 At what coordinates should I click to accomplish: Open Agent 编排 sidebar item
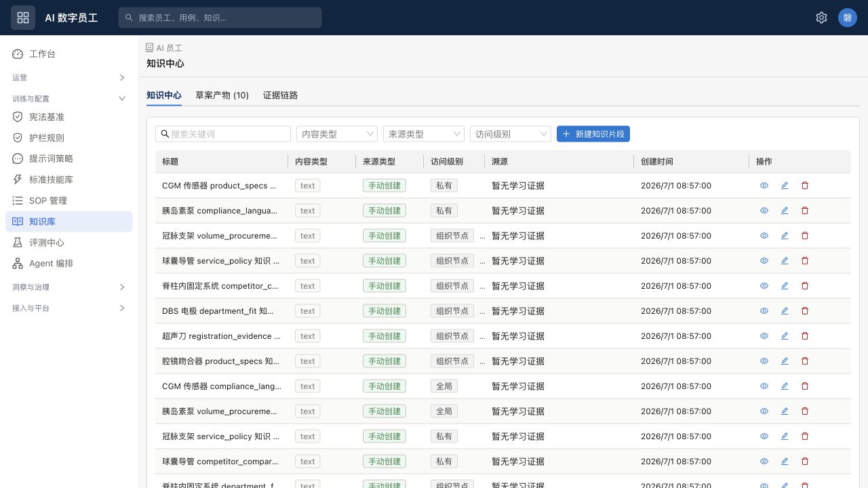(68, 264)
